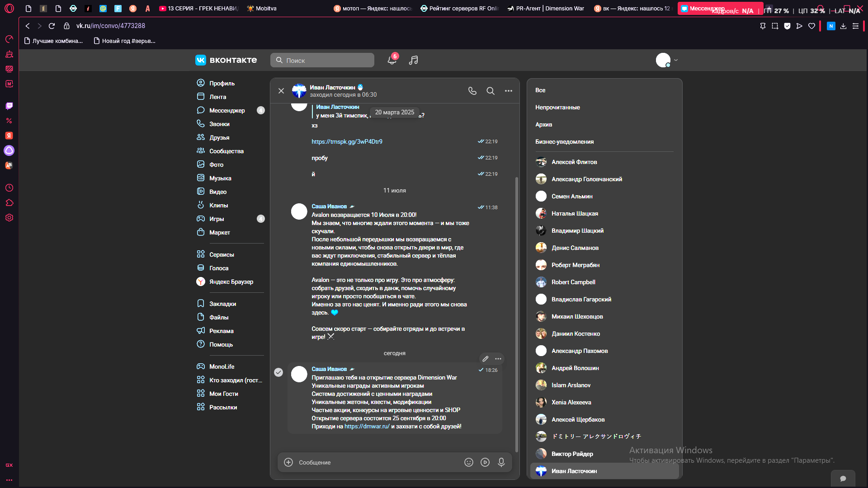This screenshot has width=868, height=488.
Task: Open Сообщества in the left menu
Action: click(x=226, y=151)
